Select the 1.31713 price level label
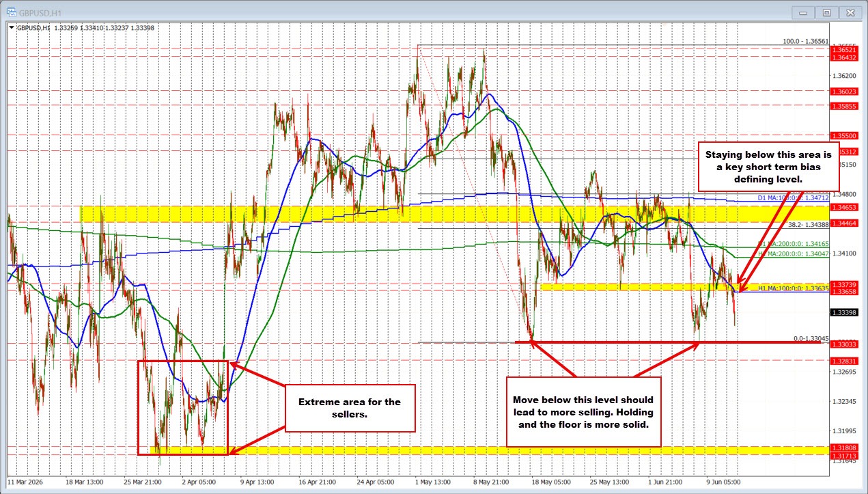This screenshot has height=494, width=868. click(844, 455)
